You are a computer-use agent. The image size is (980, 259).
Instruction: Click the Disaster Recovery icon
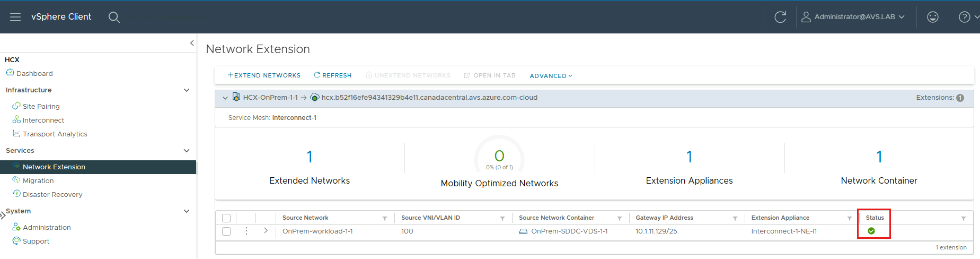16,194
